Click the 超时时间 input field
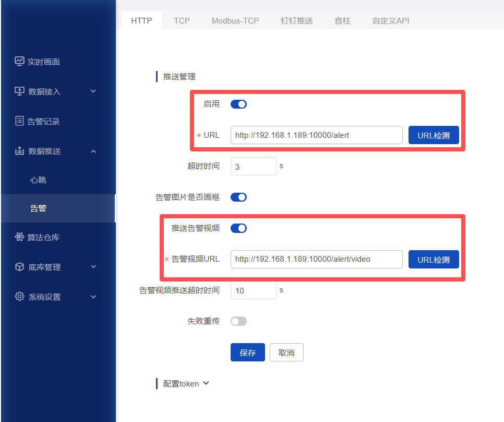 point(253,167)
